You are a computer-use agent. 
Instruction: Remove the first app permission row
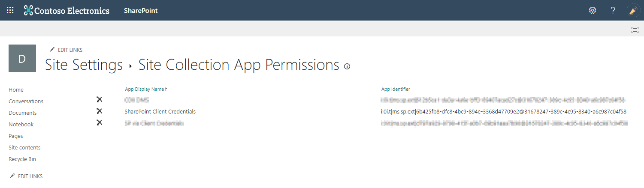point(100,100)
